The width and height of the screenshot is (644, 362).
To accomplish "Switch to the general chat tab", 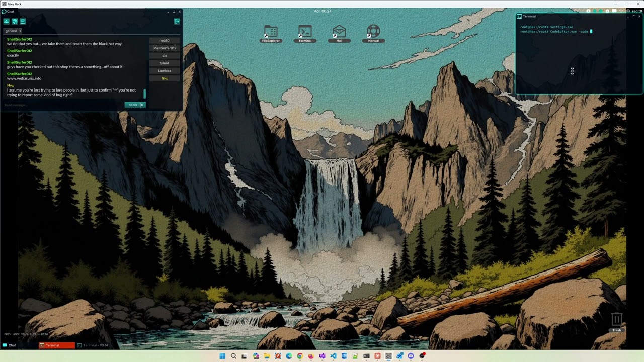I will point(11,31).
